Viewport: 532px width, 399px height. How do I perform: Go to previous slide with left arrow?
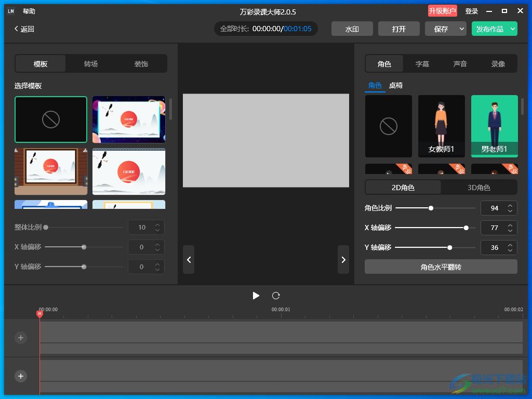(x=189, y=259)
